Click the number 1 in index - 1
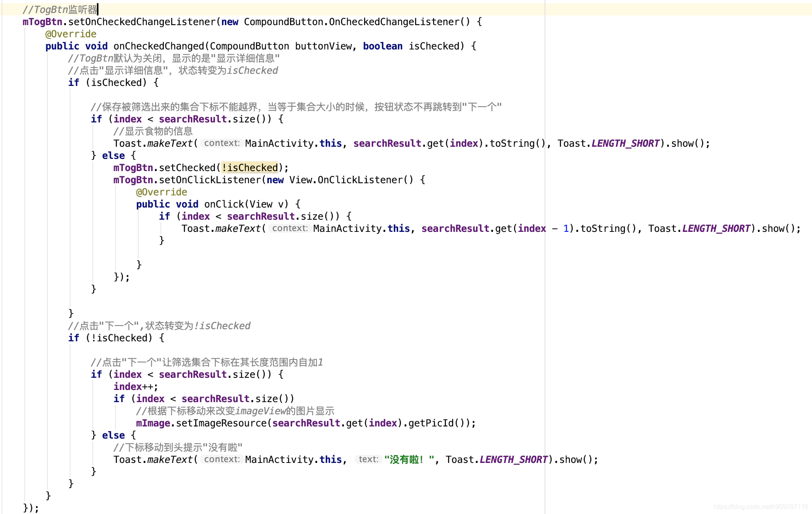812x514 pixels. (x=566, y=229)
